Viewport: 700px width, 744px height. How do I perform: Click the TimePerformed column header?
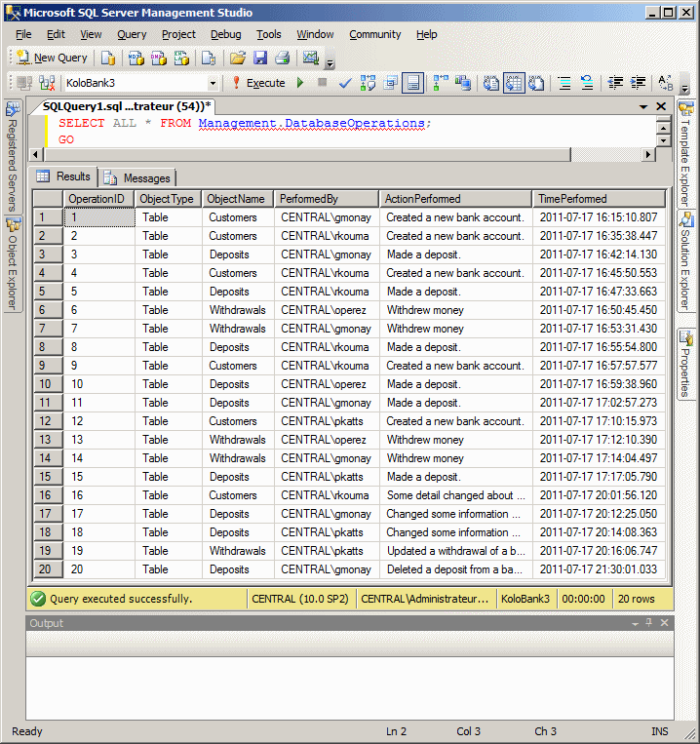pyautogui.click(x=599, y=199)
